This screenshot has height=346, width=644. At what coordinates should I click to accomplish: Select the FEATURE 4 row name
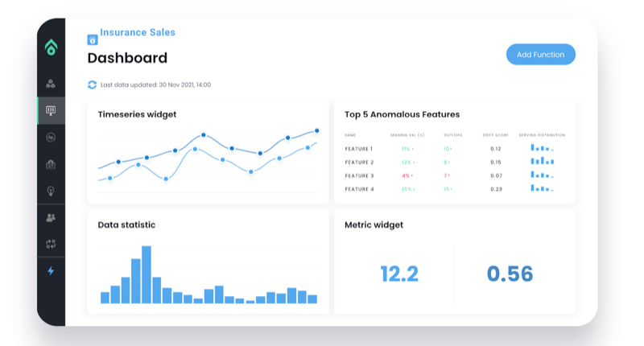point(359,190)
